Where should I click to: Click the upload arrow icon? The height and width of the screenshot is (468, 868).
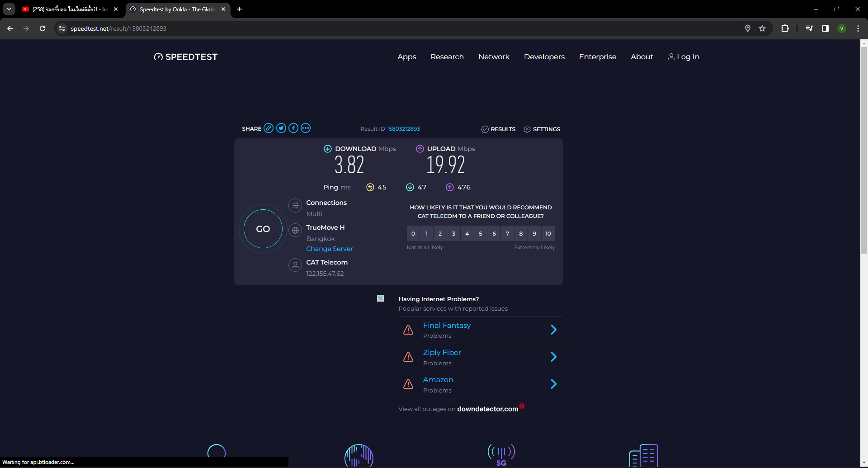pyautogui.click(x=420, y=149)
